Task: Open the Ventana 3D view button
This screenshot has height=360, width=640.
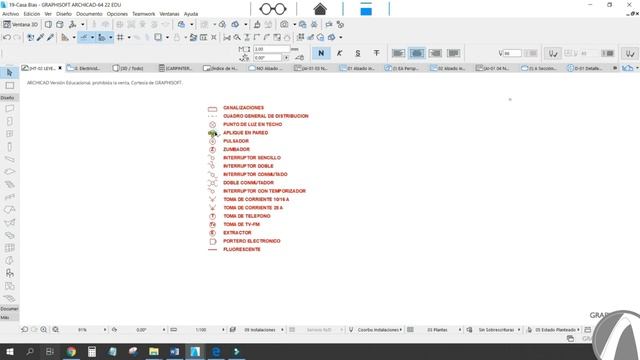Action: (21, 24)
